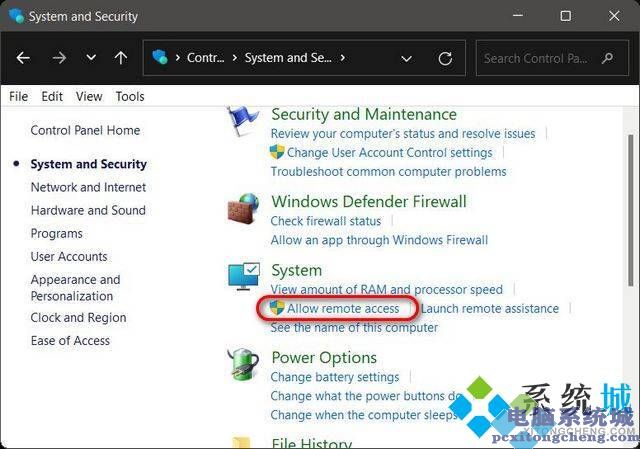This screenshot has height=449, width=640.
Task: Maximize the System and Security window
Action: coord(566,16)
